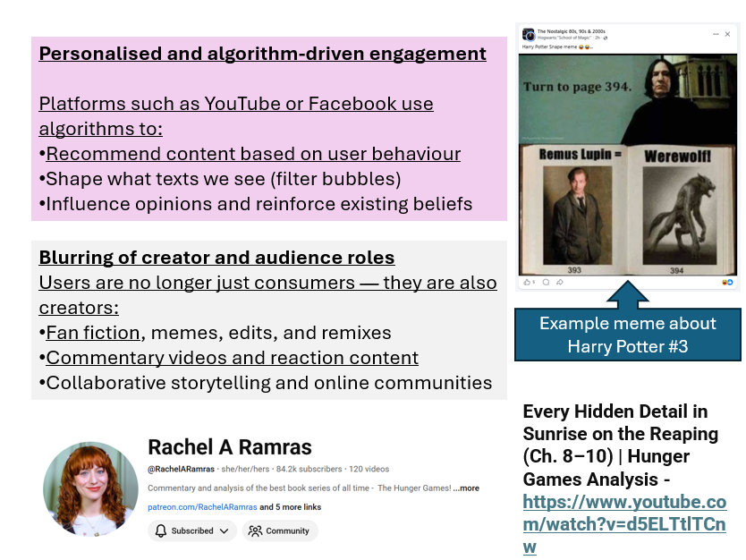
Task: Click heading 'Personalised and algorithm-driven engagement'
Action: click(263, 54)
